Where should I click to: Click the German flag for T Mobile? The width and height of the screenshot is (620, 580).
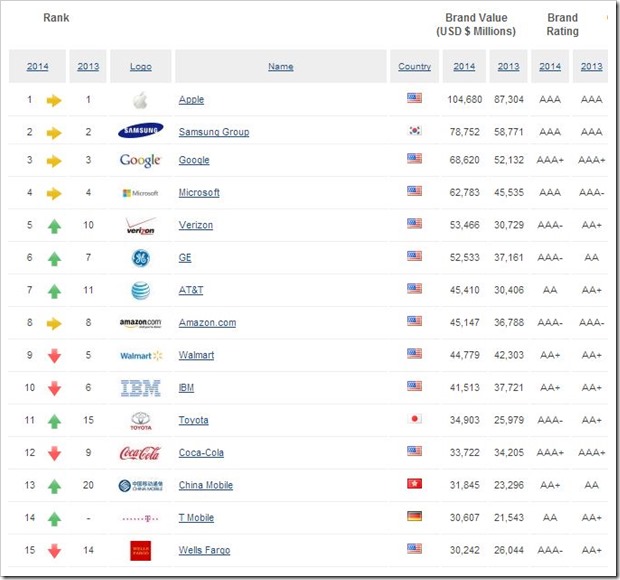pos(414,517)
